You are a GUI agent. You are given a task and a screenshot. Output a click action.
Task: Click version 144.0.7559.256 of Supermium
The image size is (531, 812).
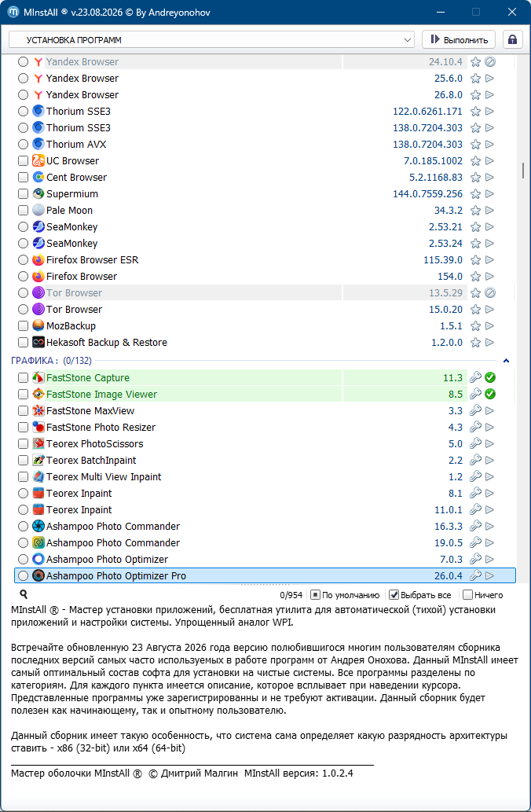coord(428,194)
